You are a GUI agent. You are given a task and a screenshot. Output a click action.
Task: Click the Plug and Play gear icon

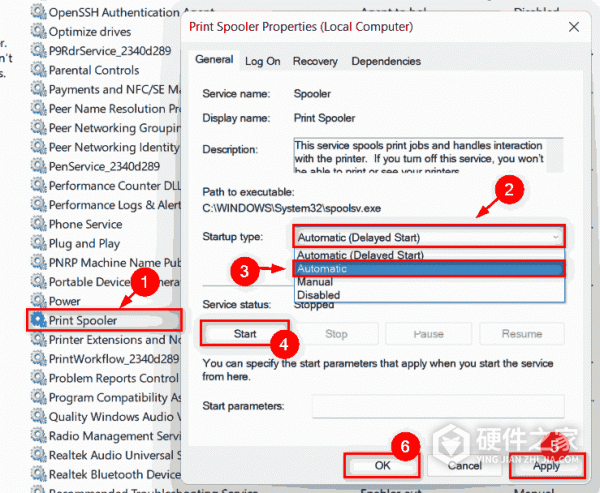pyautogui.click(x=39, y=243)
